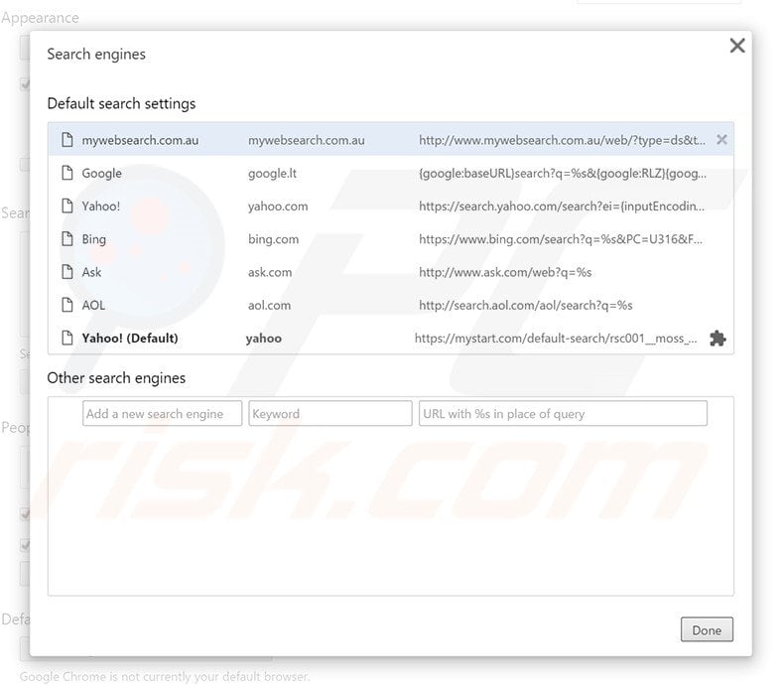Click the www.ask.com URL
Image resolution: width=784 pixels, height=685 pixels.
[x=505, y=272]
